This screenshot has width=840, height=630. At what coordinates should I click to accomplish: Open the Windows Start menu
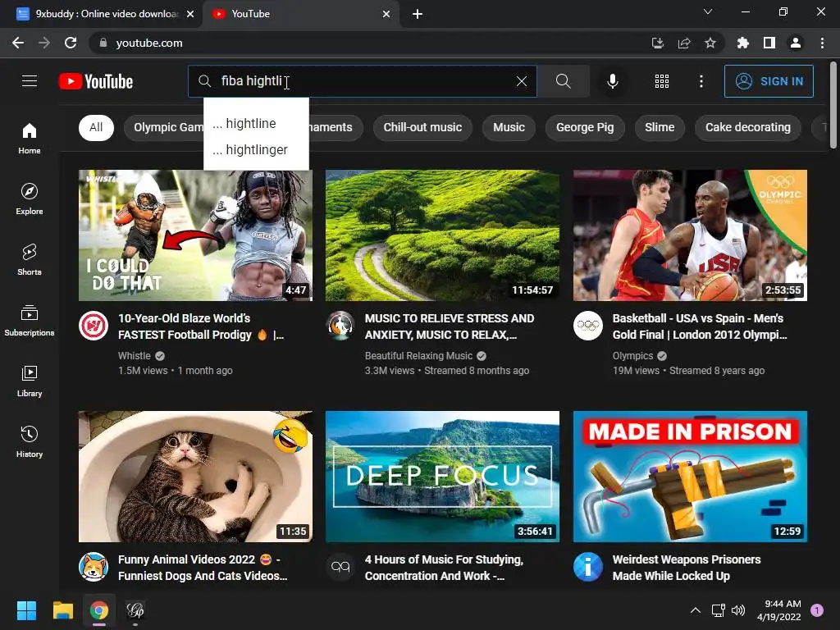tap(26, 610)
